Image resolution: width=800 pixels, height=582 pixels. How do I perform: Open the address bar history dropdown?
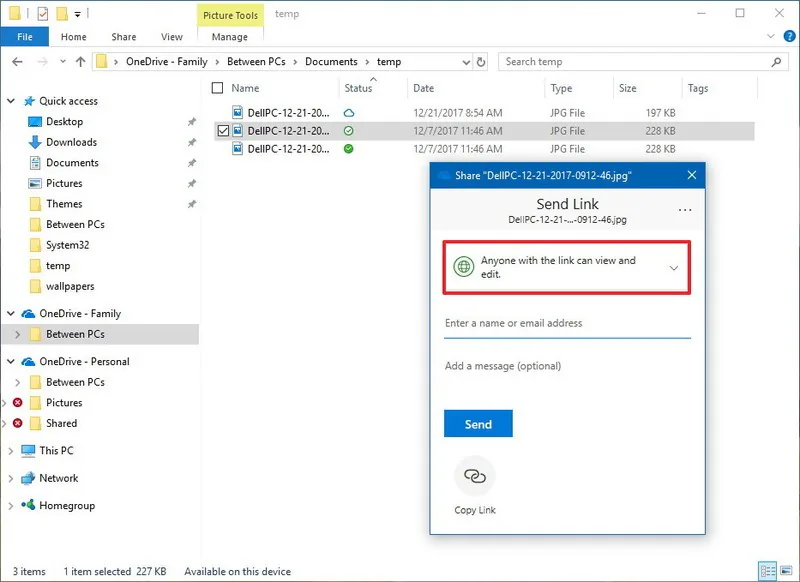466,62
